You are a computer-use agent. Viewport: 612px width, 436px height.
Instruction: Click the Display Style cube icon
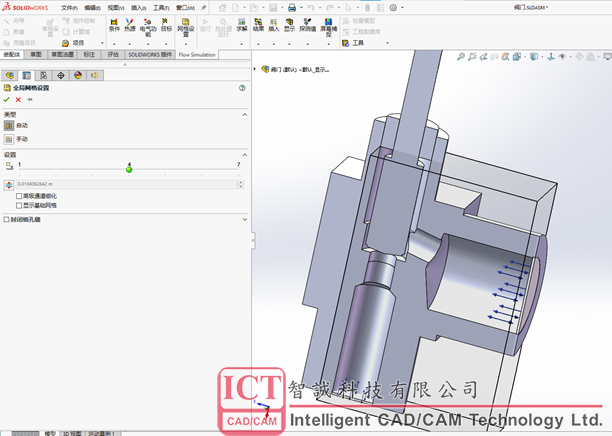(534, 57)
